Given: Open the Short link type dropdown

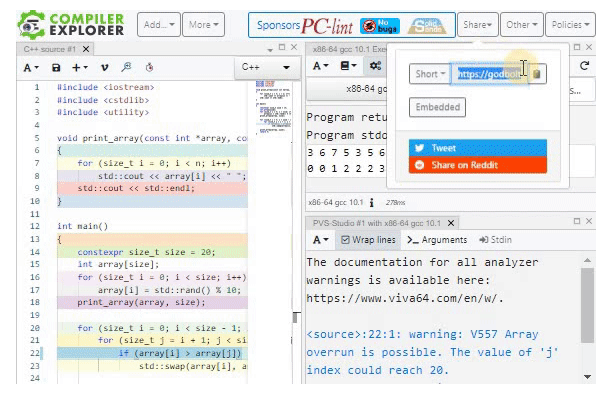Looking at the screenshot, I should pyautogui.click(x=430, y=74).
